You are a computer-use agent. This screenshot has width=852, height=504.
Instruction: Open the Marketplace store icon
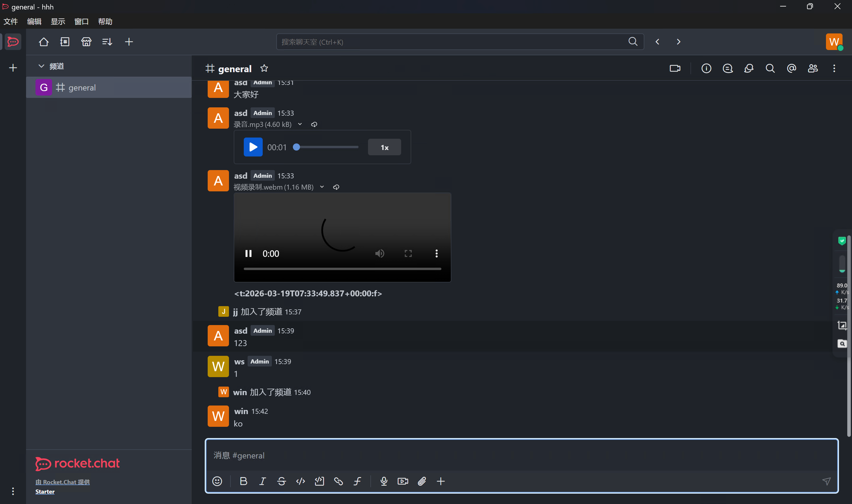86,42
